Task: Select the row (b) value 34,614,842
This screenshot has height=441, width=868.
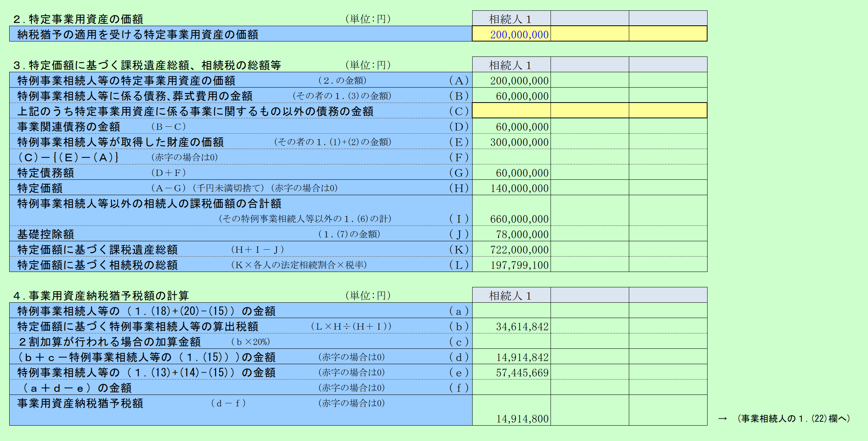Action: [x=511, y=326]
